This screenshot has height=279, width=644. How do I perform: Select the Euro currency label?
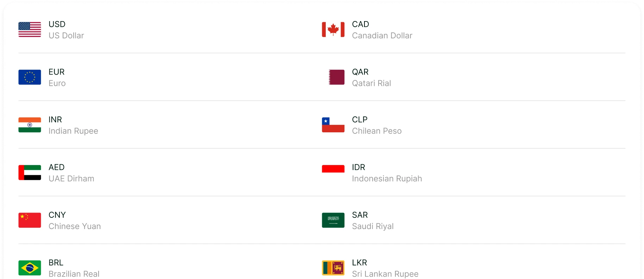point(57,83)
